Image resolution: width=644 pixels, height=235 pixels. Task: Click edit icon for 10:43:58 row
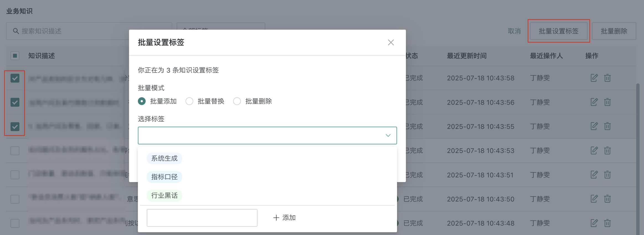click(594, 78)
